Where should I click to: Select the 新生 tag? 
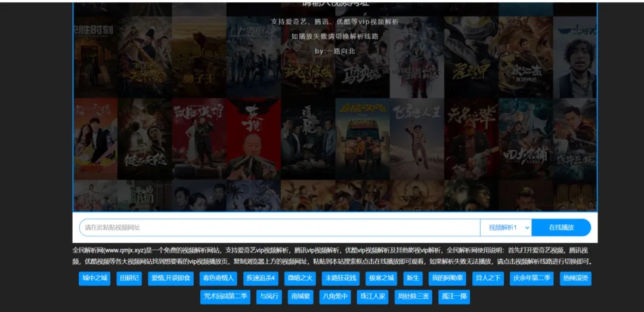pos(413,278)
